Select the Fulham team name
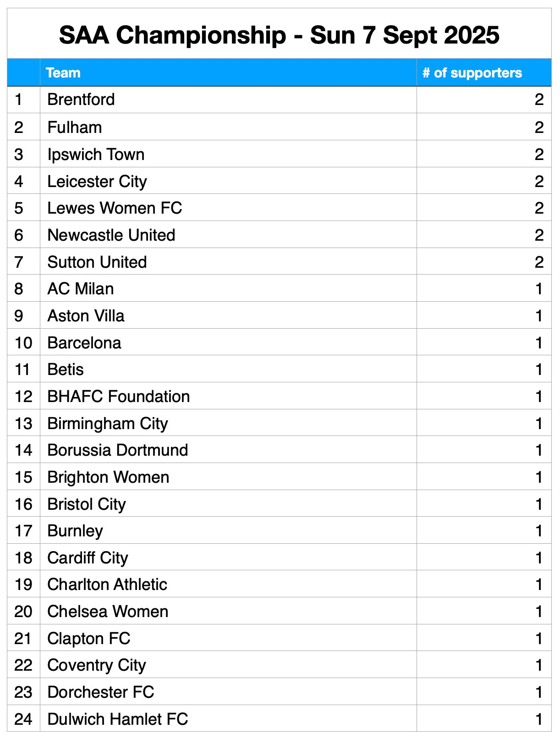Screen dimensions: 560x739 tap(75, 127)
